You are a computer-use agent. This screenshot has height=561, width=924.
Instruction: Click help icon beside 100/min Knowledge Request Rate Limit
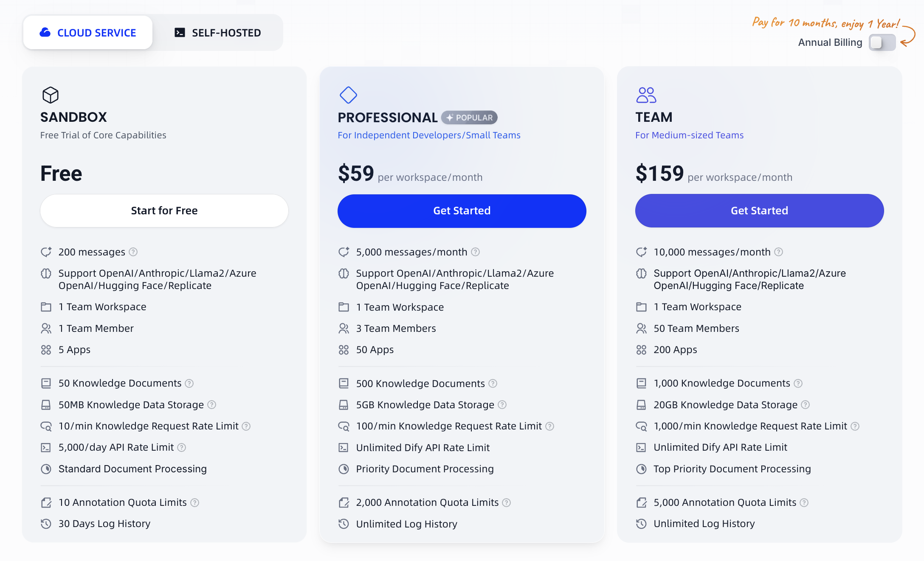pos(550,426)
